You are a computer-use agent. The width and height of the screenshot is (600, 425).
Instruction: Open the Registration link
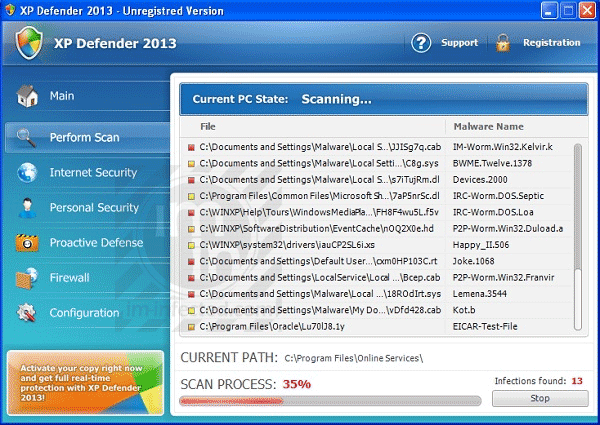[551, 43]
